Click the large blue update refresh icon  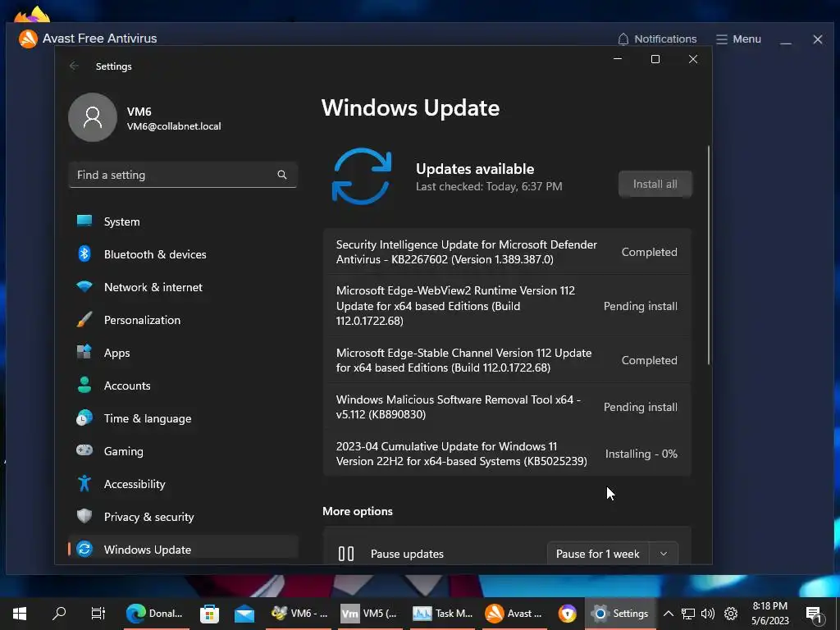[362, 176]
